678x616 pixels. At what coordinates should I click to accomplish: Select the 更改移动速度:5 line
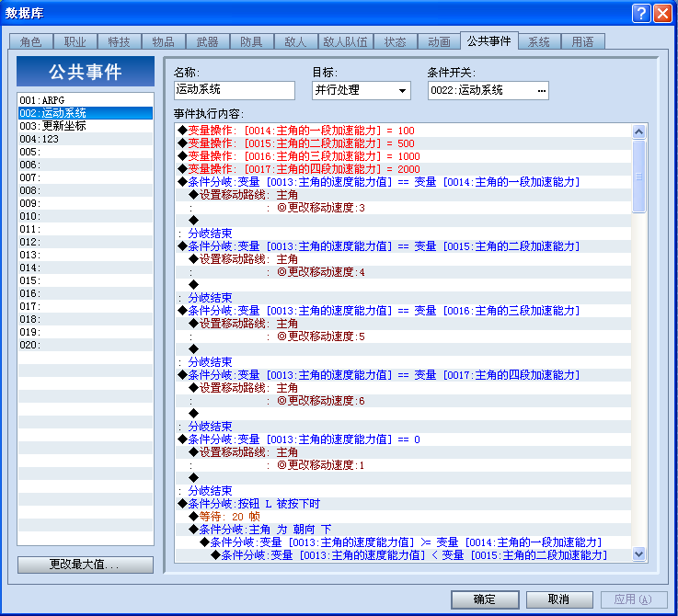pyautogui.click(x=403, y=337)
